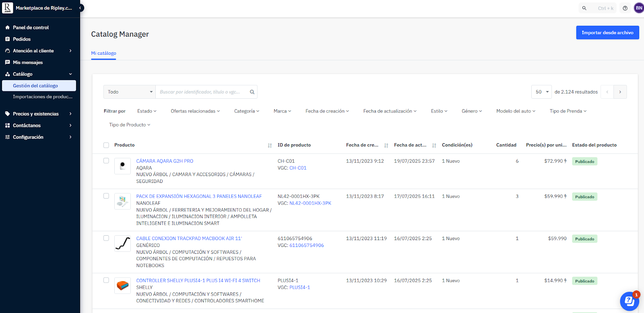Open the CABLE CONEXION TRACKPAD MACBOOK AIR 11' link
The width and height of the screenshot is (644, 313).
[x=189, y=238]
